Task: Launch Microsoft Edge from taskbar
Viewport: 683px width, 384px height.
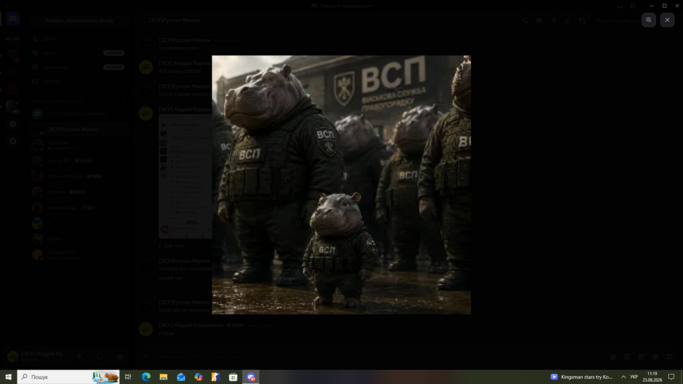Action: (x=146, y=377)
